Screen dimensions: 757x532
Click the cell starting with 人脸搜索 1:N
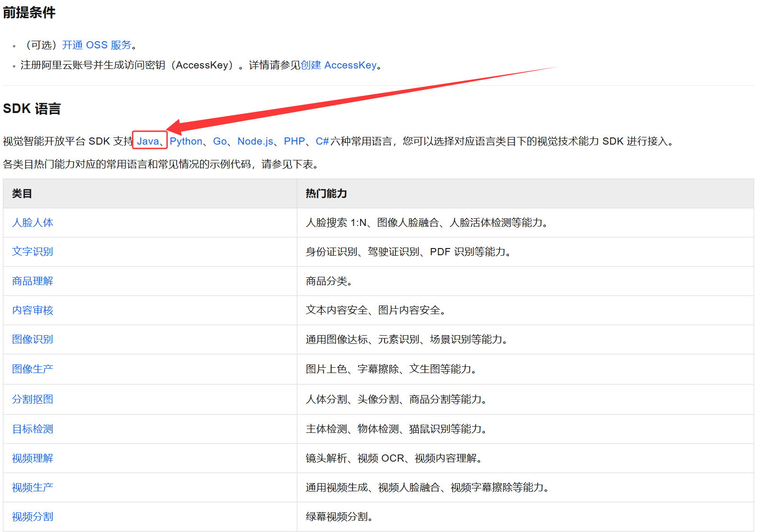[x=525, y=223]
